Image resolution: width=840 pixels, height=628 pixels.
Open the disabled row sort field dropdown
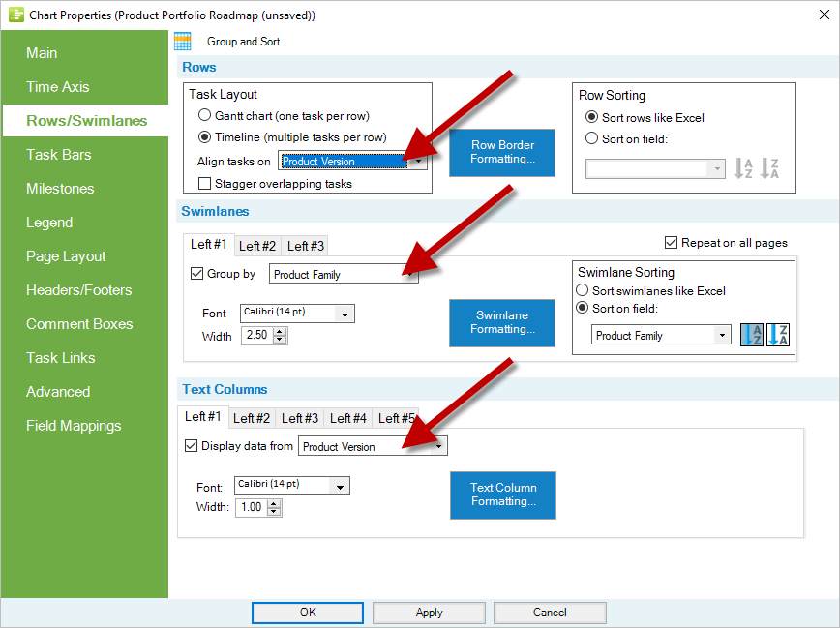[655, 168]
